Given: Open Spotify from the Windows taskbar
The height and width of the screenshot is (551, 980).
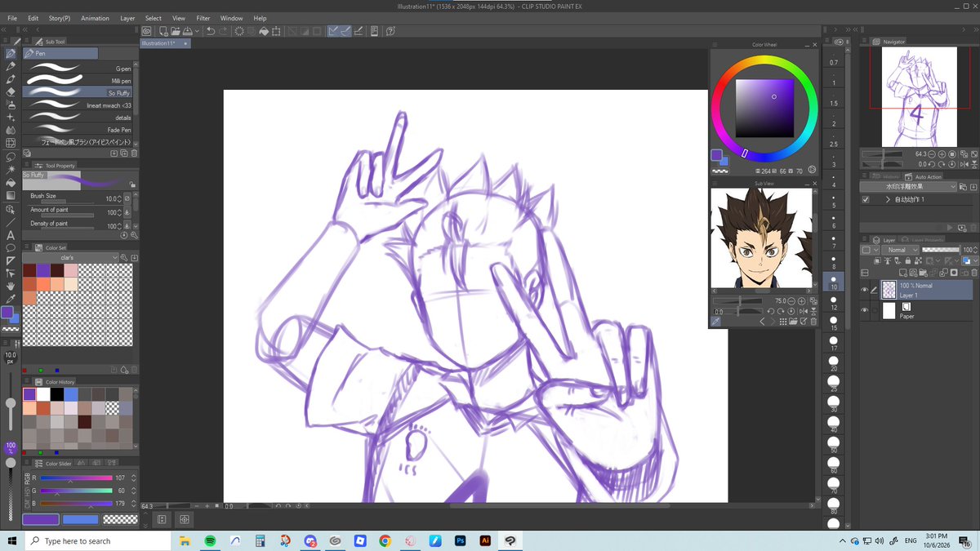Looking at the screenshot, I should [x=210, y=540].
